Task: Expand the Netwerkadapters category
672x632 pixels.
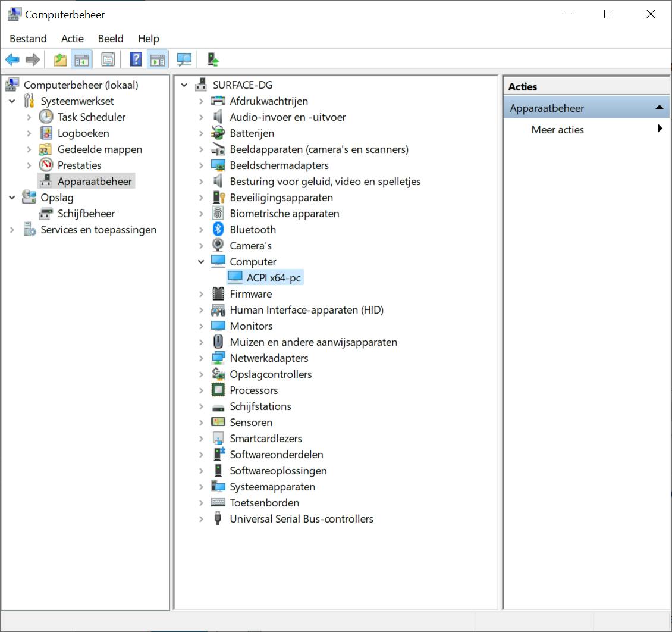Action: click(201, 358)
